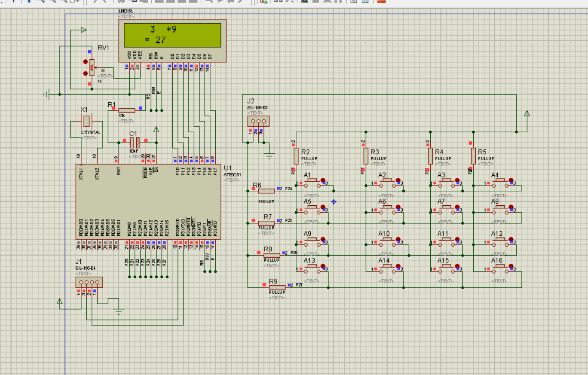The height and width of the screenshot is (375, 588).
Task: Toggle the red latch dot on button A10
Action: click(398, 239)
